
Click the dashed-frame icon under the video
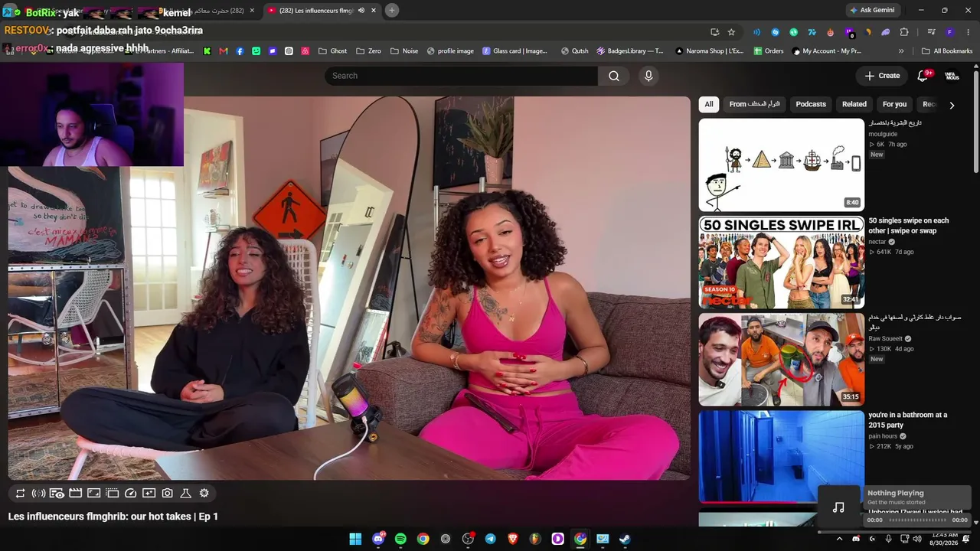[112, 494]
